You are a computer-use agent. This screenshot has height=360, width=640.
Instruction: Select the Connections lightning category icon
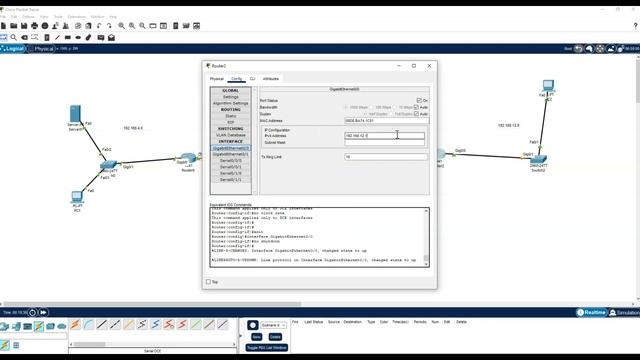tap(39, 326)
